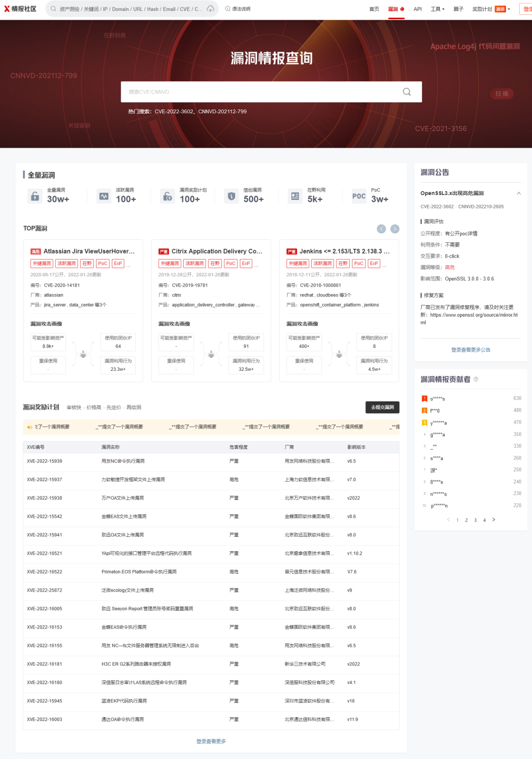532x759 pixels.
Task: Click the 关键漏洞 tag on the Atlassian card
Action: click(x=42, y=264)
